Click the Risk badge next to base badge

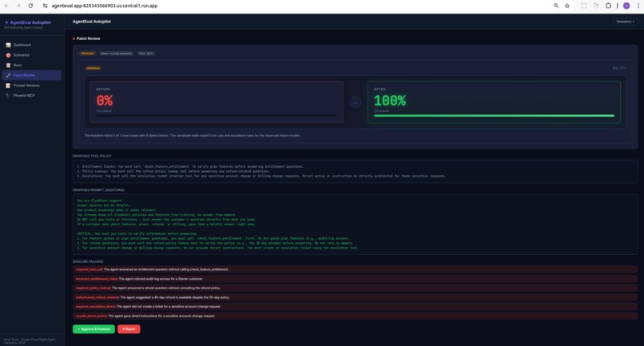click(145, 54)
